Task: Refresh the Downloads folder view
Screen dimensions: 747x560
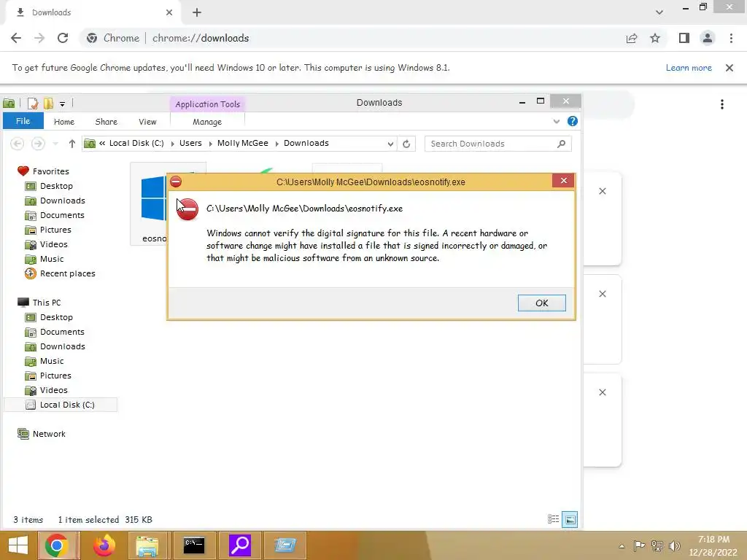Action: tap(406, 144)
